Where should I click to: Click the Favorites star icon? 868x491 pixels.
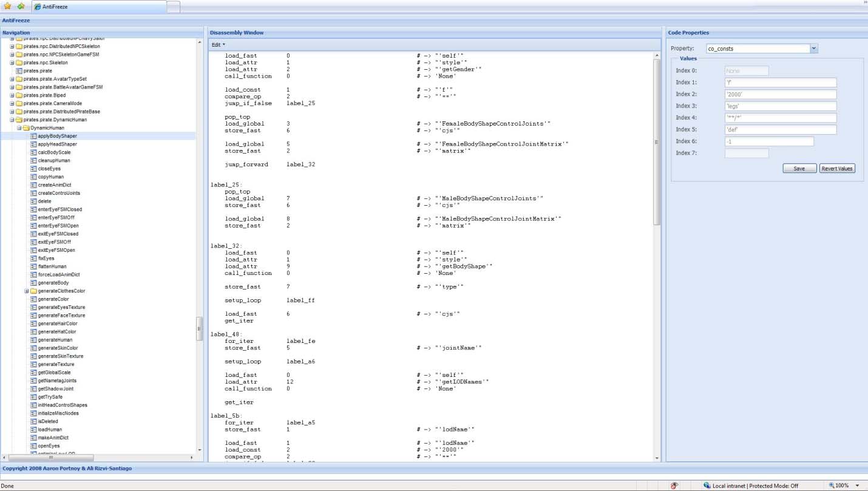(x=7, y=6)
